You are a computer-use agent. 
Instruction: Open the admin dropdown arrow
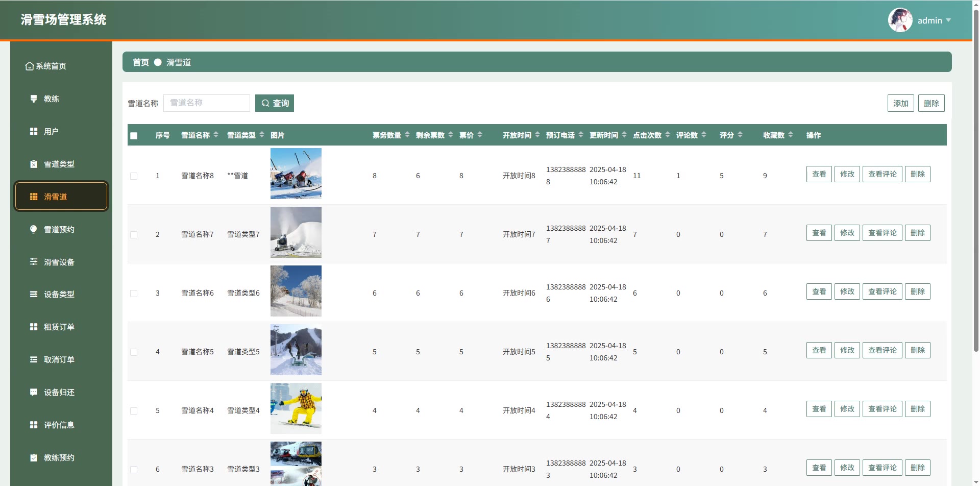tap(948, 20)
